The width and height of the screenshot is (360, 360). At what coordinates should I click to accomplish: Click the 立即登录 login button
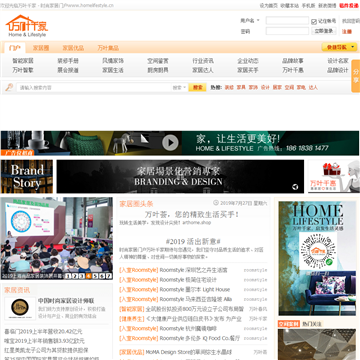pos(324,31)
